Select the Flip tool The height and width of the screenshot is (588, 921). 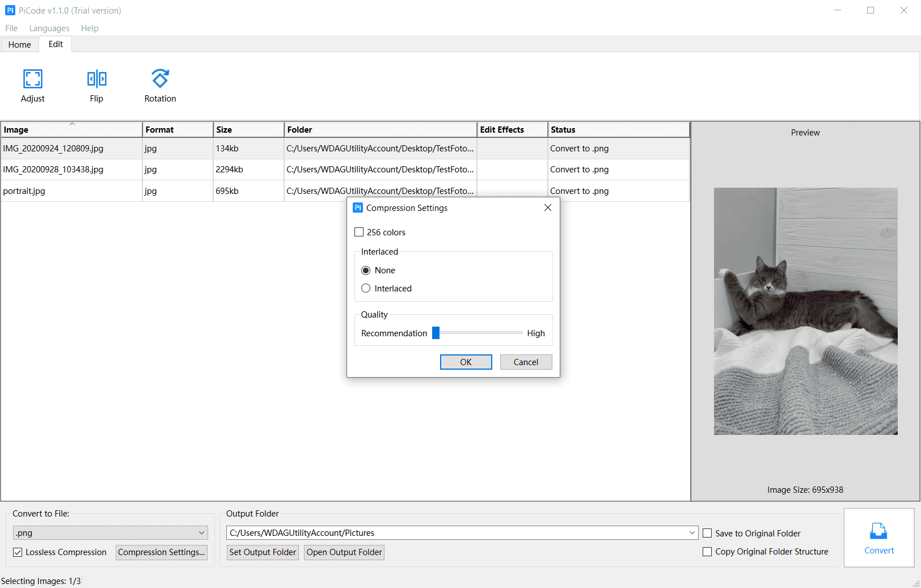(x=96, y=86)
